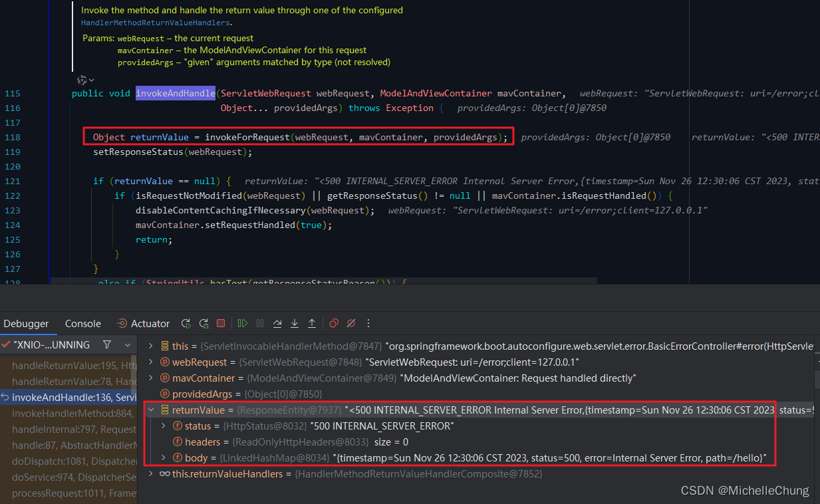
Task: Resume program execution
Action: pos(243,324)
